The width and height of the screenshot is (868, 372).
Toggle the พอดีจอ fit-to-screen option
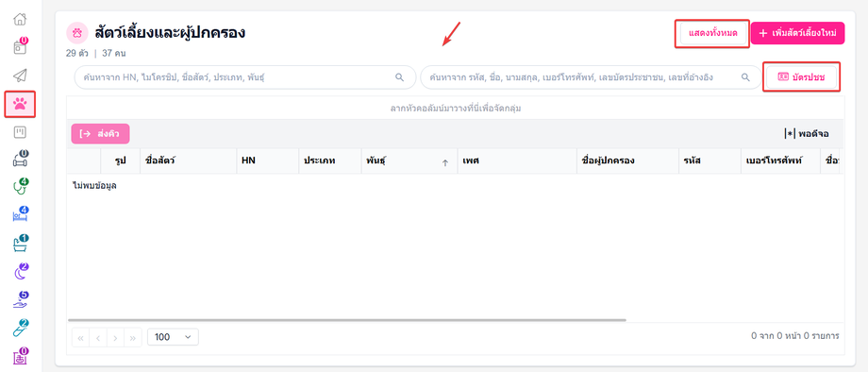click(806, 133)
